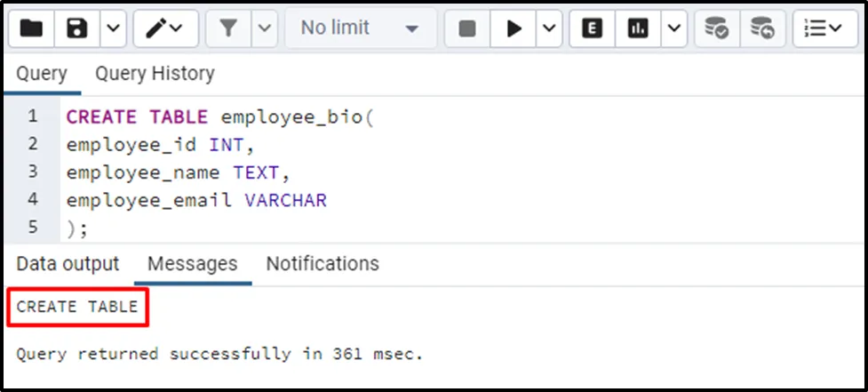This screenshot has width=868, height=392.
Task: Open the Macros list dropdown
Action: coord(824,28)
